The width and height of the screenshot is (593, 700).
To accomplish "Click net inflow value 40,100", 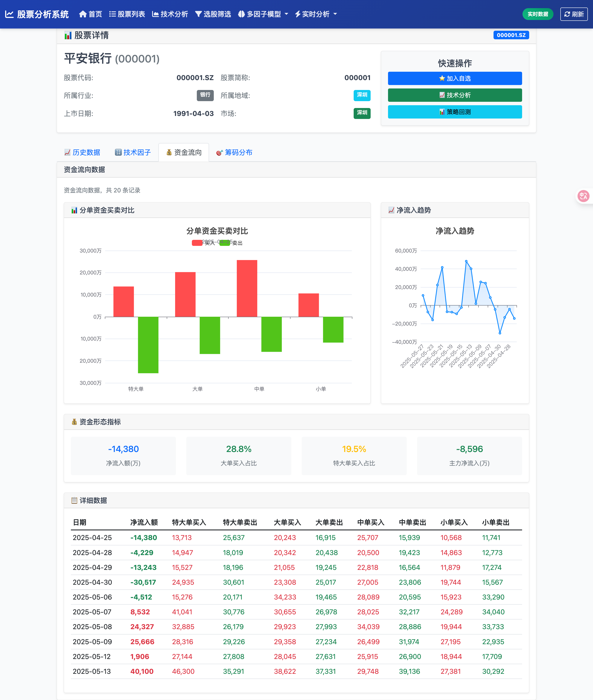I will click(142, 671).
